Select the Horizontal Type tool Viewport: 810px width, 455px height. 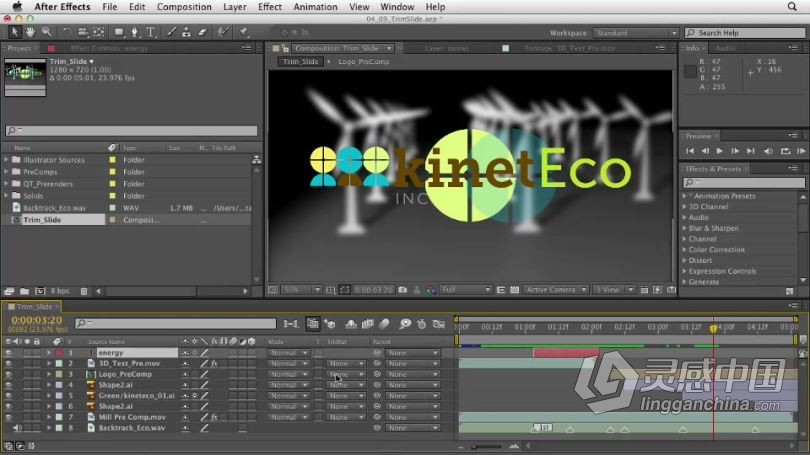tap(151, 32)
